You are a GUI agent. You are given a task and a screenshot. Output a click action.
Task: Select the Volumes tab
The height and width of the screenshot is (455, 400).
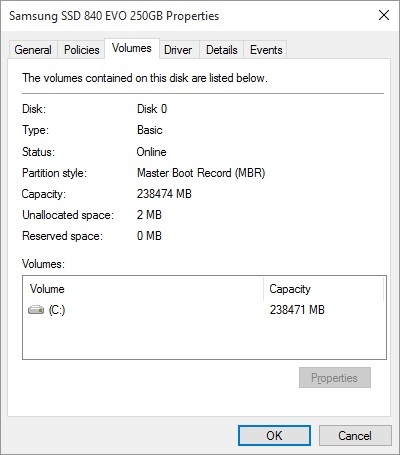coord(132,49)
